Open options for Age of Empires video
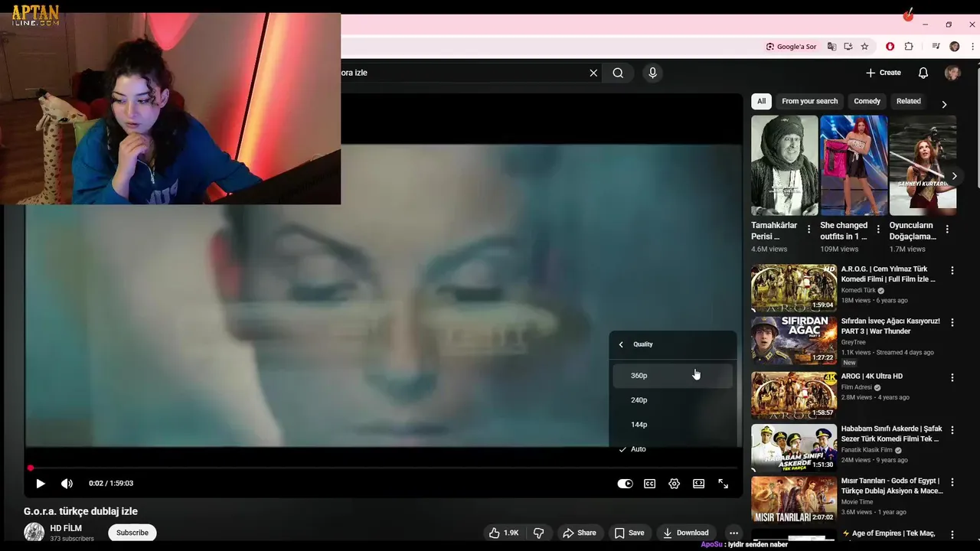980x551 pixels. [952, 534]
